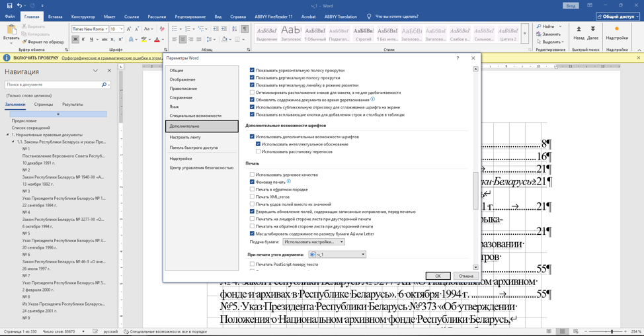Toggle italic formatting in ribbon

[x=83, y=40]
